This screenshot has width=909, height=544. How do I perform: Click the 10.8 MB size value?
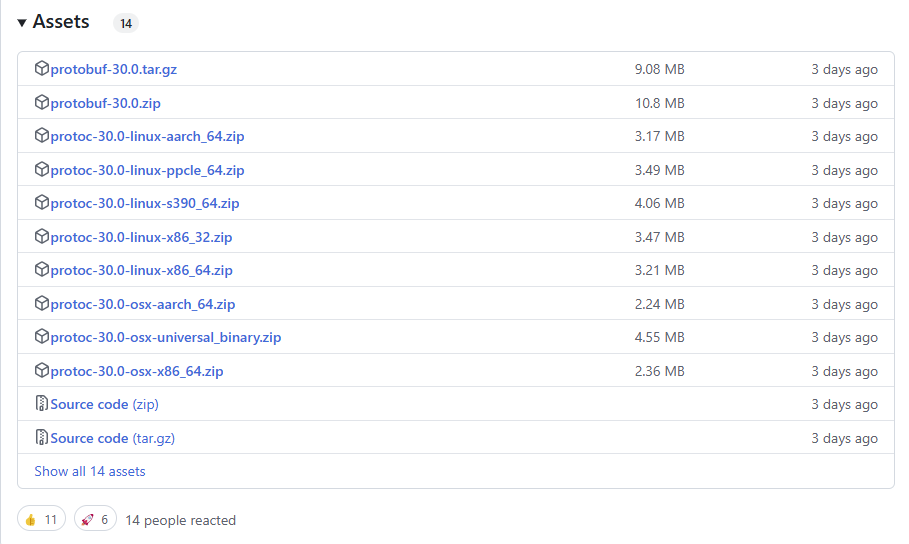coord(660,103)
